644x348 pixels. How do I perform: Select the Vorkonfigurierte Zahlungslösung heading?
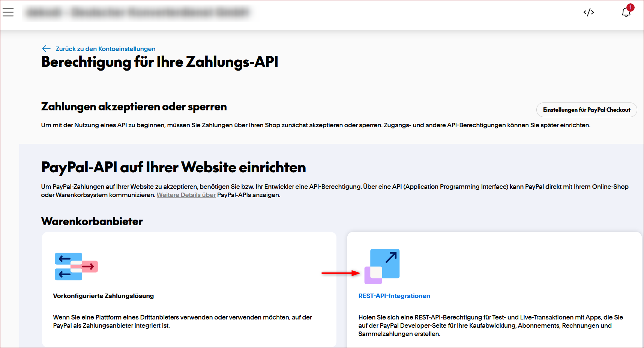104,296
